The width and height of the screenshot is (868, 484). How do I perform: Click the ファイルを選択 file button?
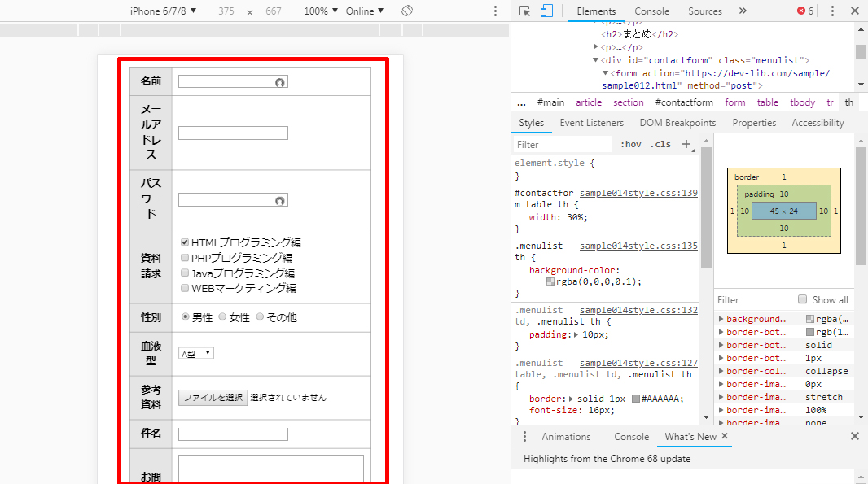(213, 398)
